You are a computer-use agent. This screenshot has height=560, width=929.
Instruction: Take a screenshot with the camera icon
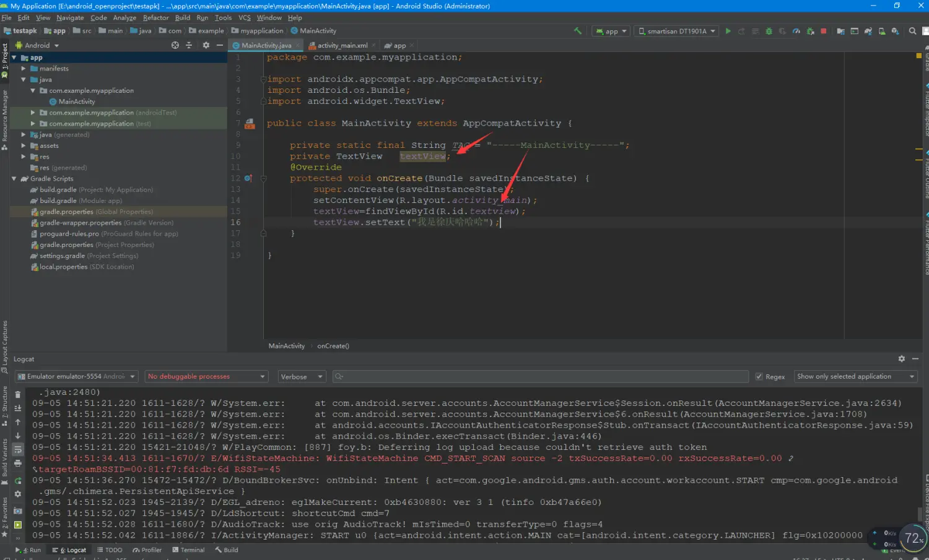click(x=18, y=511)
